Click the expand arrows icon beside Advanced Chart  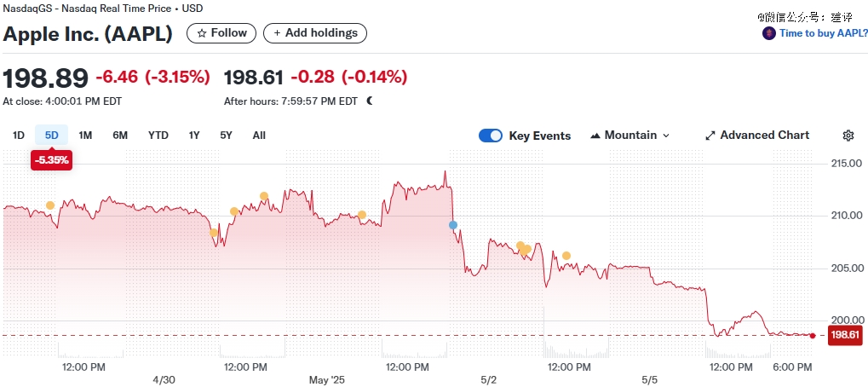(x=710, y=136)
